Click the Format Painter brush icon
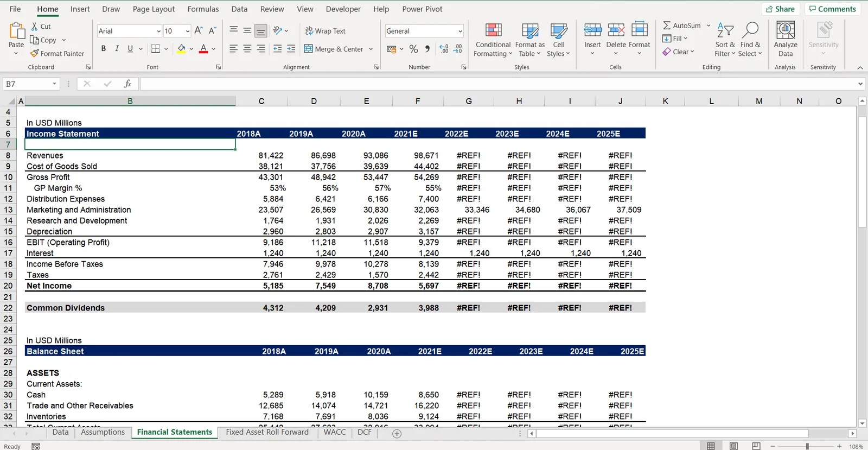This screenshot has height=450, width=868. pyautogui.click(x=34, y=53)
